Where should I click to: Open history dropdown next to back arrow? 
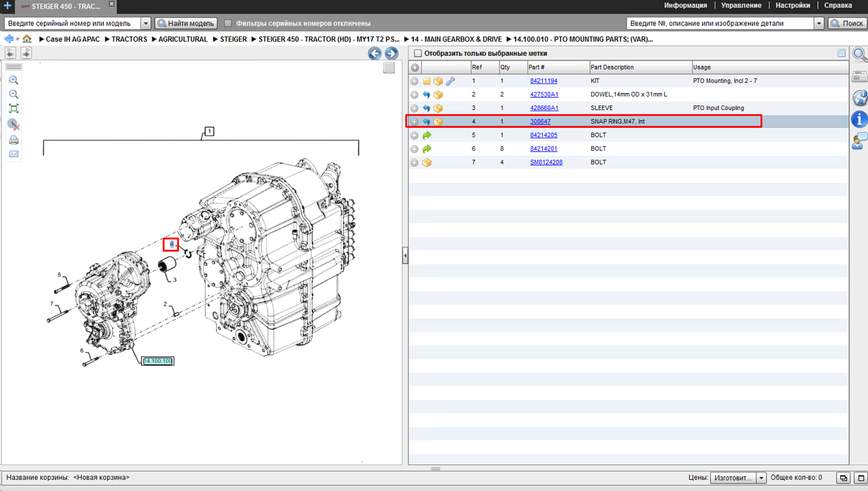pos(17,39)
